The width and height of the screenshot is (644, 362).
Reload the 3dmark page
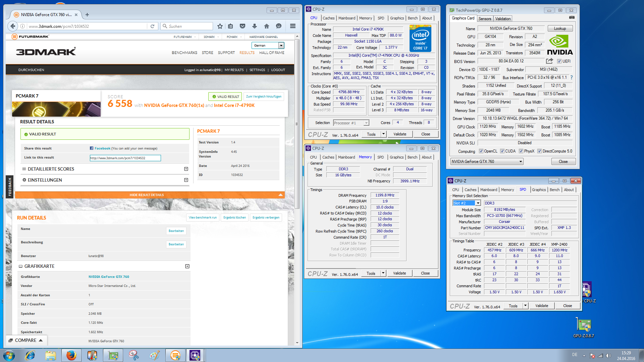coord(152,26)
